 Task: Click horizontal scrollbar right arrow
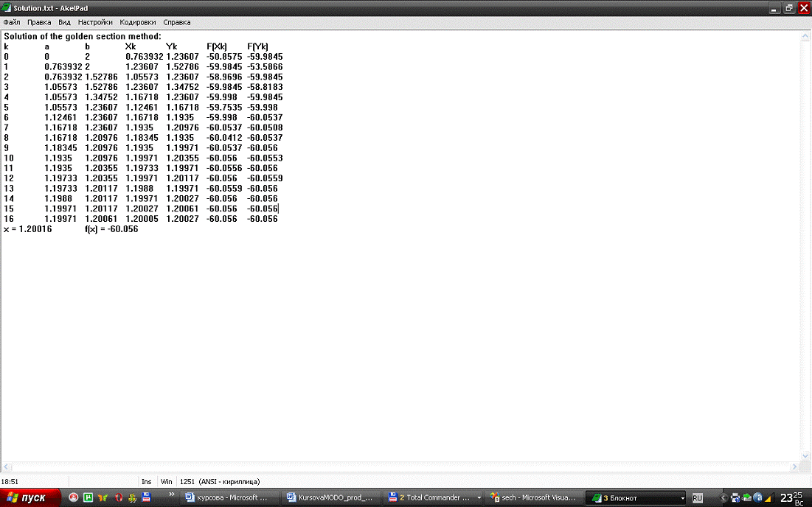pyautogui.click(x=794, y=466)
